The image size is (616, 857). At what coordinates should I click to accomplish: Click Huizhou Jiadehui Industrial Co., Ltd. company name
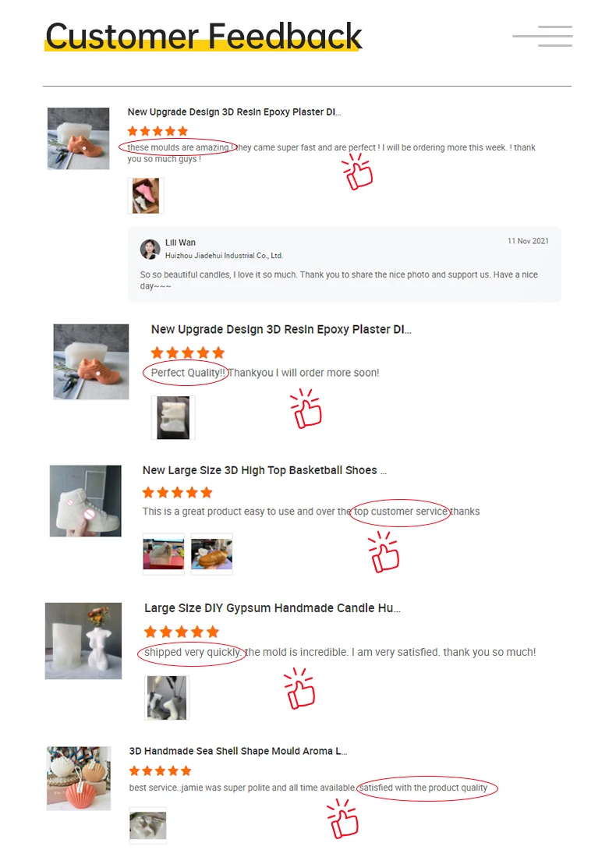point(224,255)
